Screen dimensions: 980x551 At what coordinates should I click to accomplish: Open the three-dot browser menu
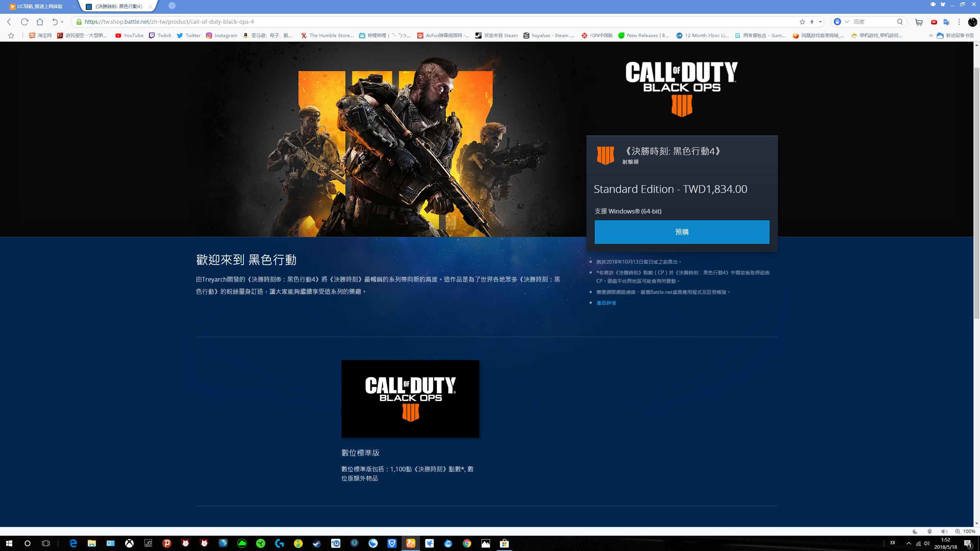(959, 22)
